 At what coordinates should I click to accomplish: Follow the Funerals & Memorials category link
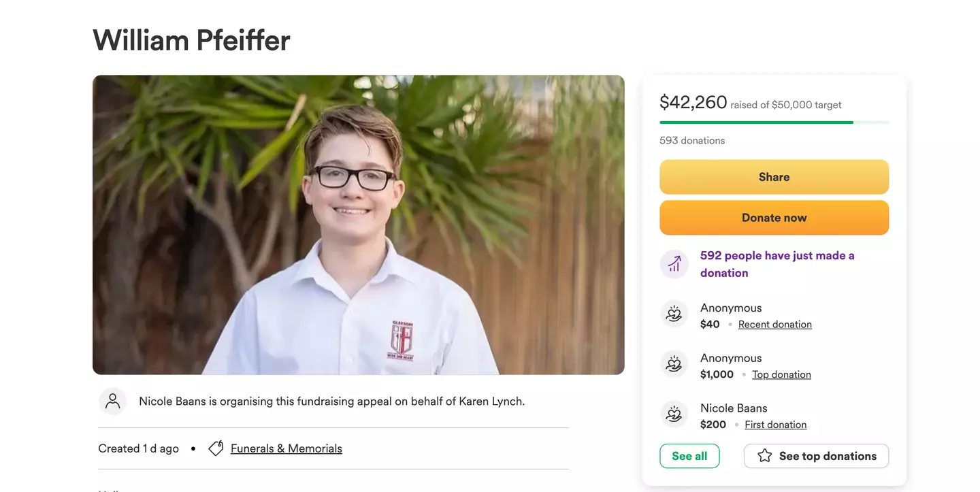[286, 448]
